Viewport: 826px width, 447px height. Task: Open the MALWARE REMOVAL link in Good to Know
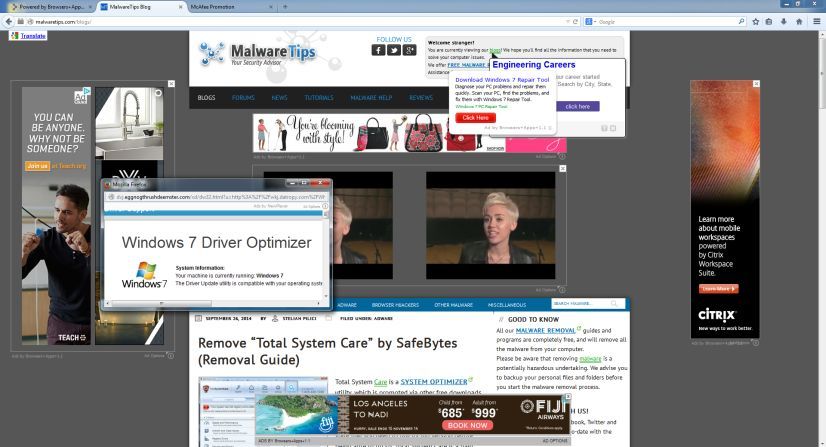point(545,331)
